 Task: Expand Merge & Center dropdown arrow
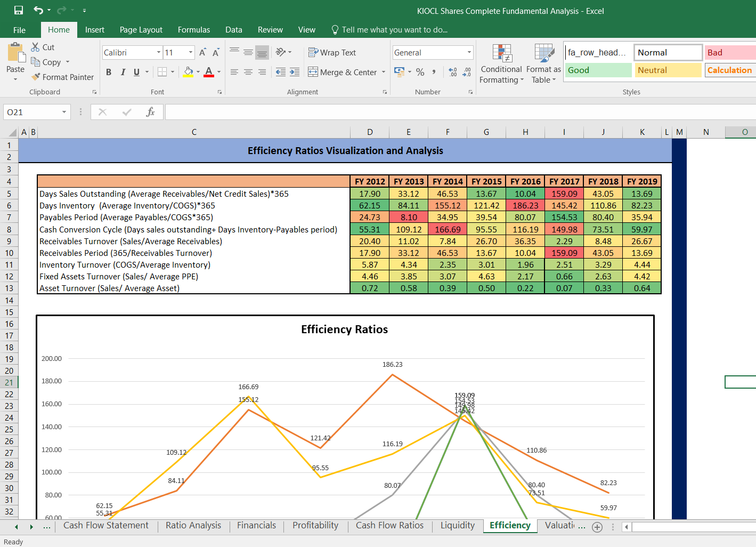click(384, 72)
